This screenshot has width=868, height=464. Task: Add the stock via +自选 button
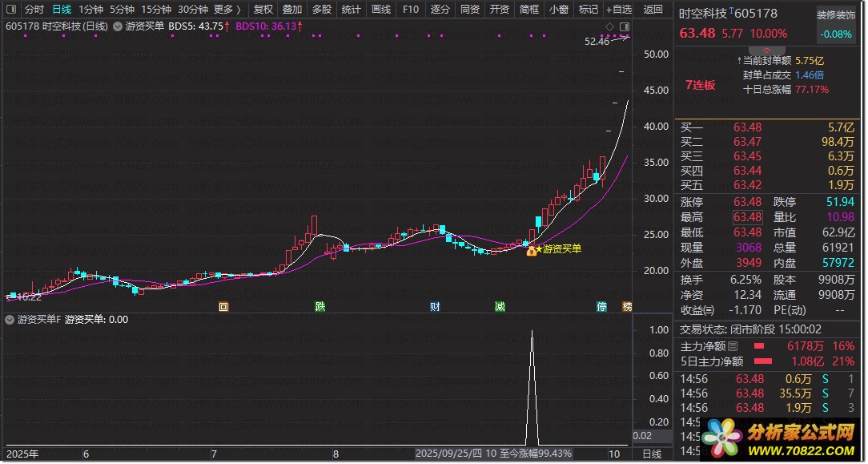point(618,10)
